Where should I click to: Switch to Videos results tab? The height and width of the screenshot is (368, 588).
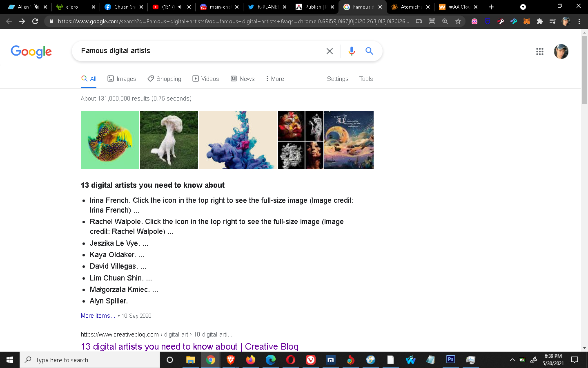206,79
